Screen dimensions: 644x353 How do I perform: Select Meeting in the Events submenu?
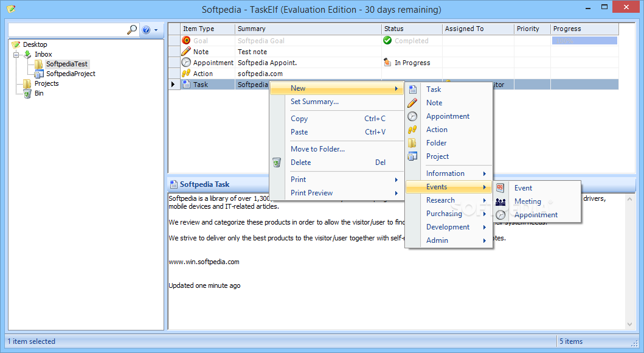point(537,201)
